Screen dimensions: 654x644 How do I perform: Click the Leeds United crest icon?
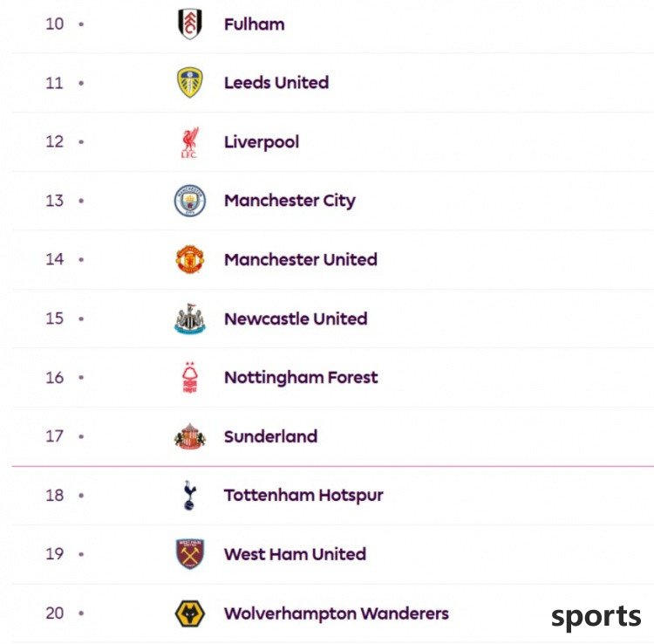click(x=190, y=83)
